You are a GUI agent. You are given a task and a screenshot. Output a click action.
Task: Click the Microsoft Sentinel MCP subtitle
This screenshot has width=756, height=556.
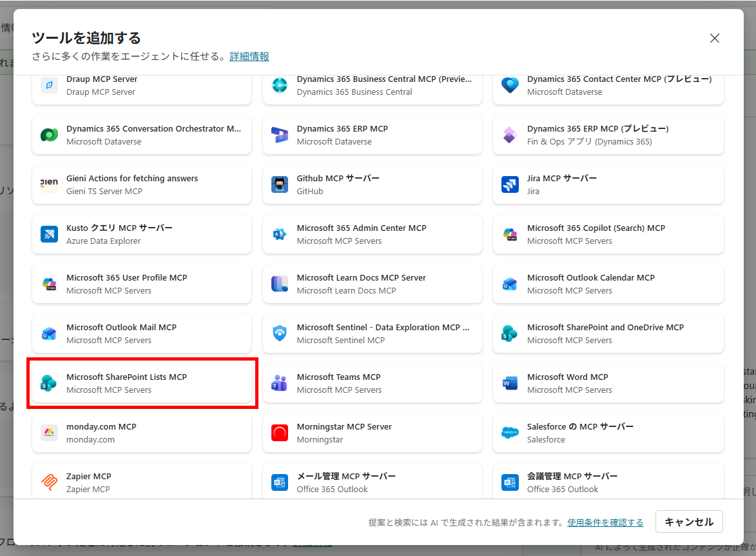pos(341,341)
